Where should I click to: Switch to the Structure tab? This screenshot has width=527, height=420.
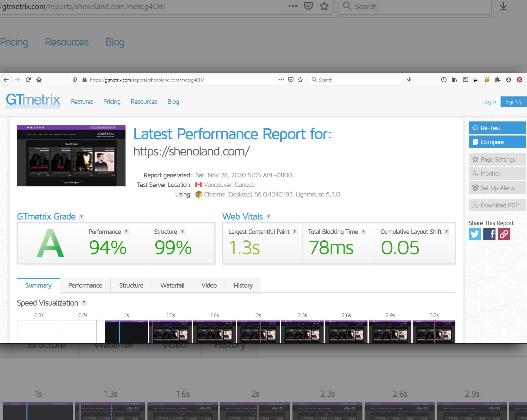[131, 285]
